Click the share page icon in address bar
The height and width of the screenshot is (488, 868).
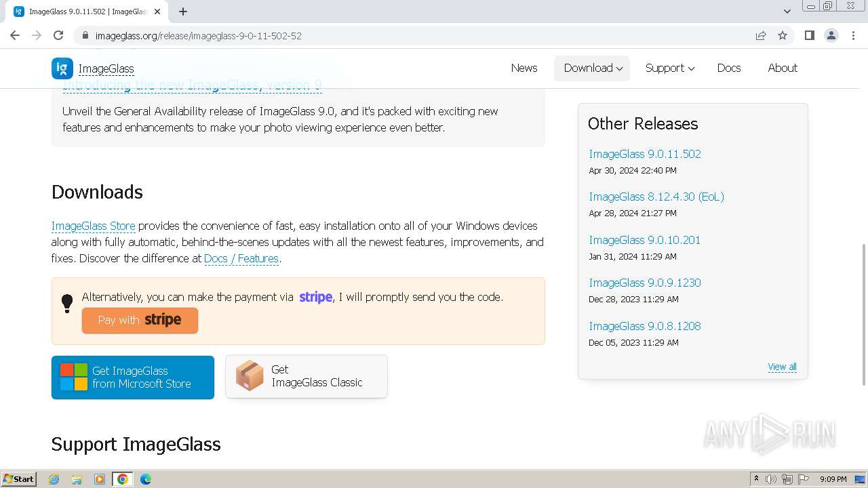(761, 35)
